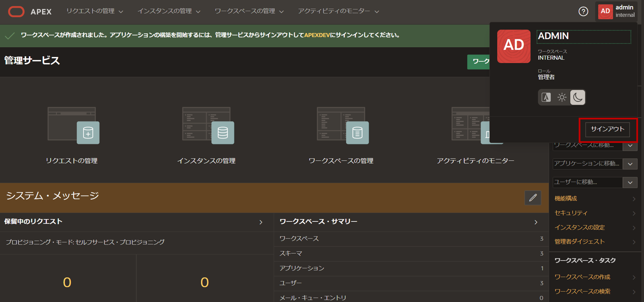The image size is (644, 302).
Task: Open the help question mark icon
Action: click(x=583, y=12)
